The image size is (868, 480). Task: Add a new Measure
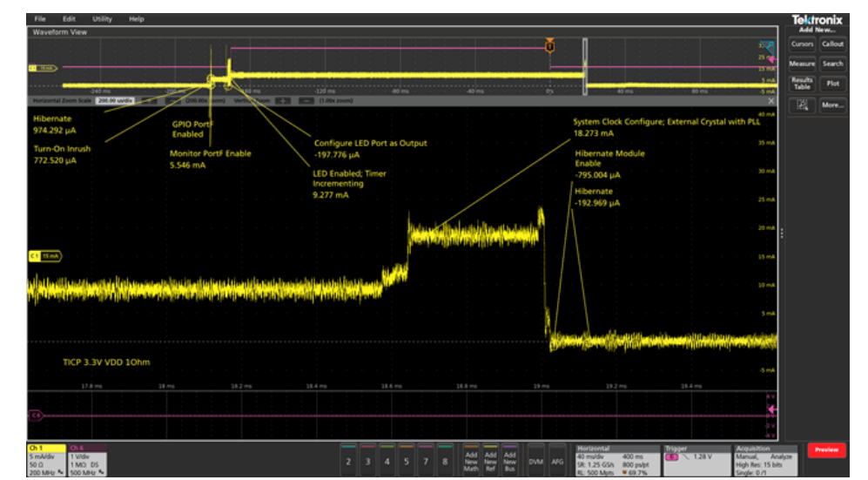802,64
